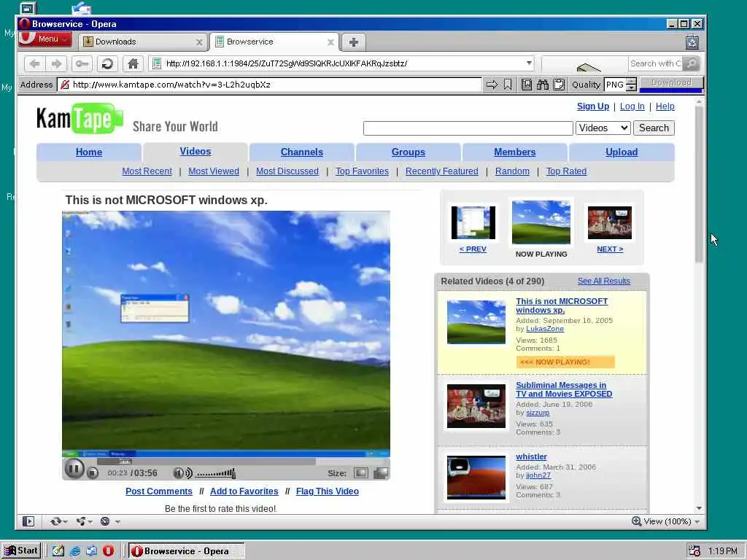Open the Videos navigation tab
The width and height of the screenshot is (747, 560).
[196, 152]
